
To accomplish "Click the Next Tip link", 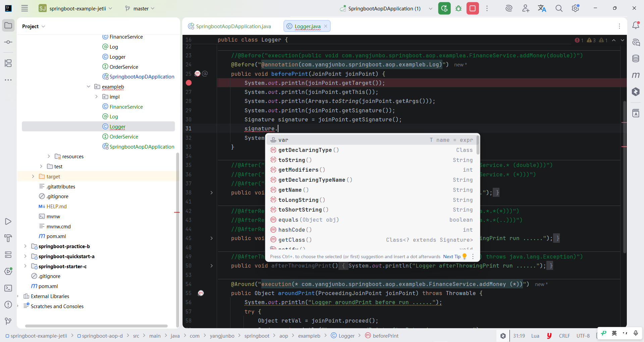I will click(451, 256).
